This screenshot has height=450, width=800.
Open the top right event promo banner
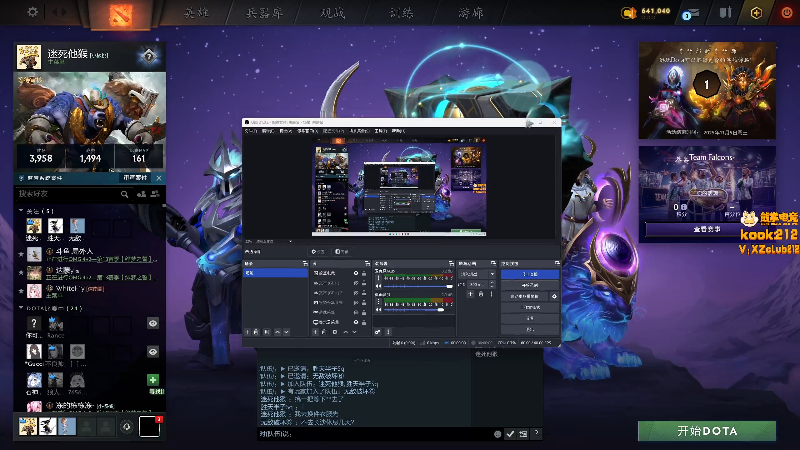707,90
